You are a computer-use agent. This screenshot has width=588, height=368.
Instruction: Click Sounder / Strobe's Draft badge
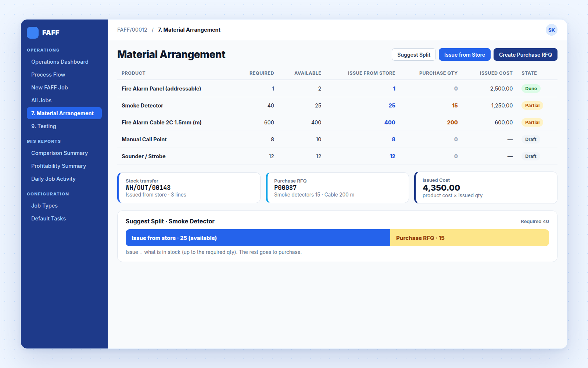click(531, 156)
